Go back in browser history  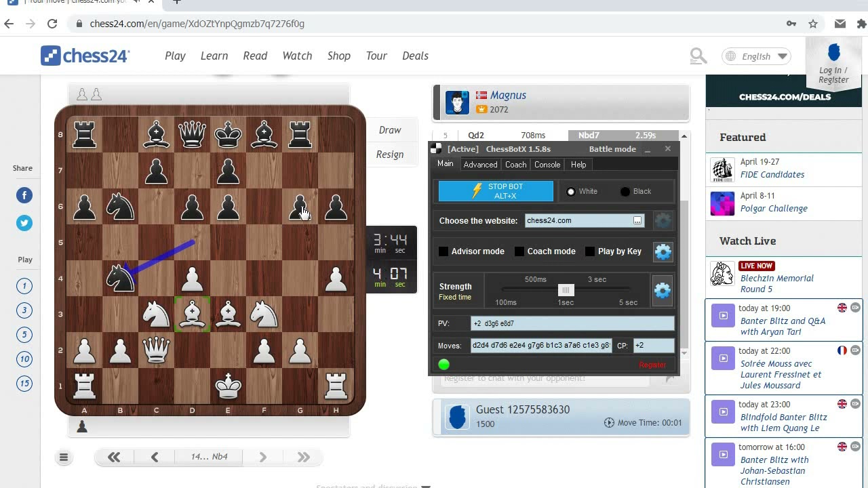9,24
